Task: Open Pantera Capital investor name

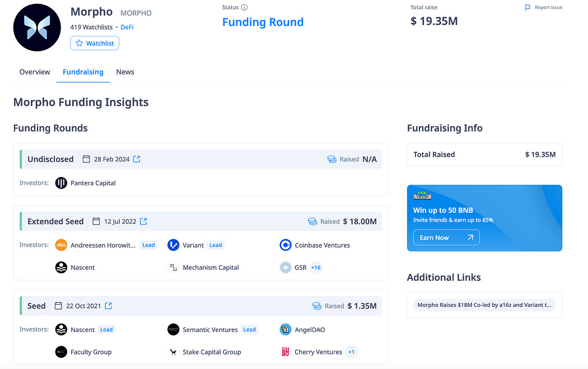Action: 93,183
